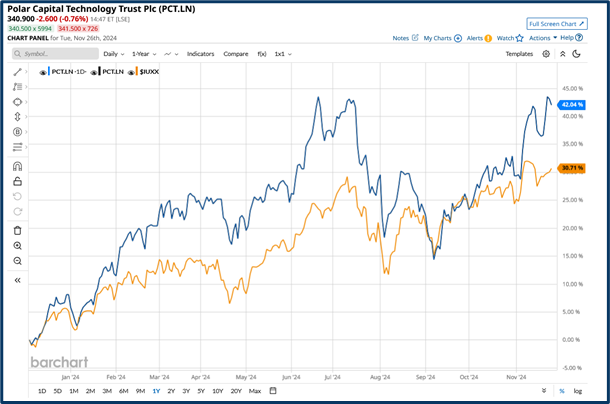Redo the last chart action
Viewport: 610px width, 404px height.
click(x=17, y=212)
